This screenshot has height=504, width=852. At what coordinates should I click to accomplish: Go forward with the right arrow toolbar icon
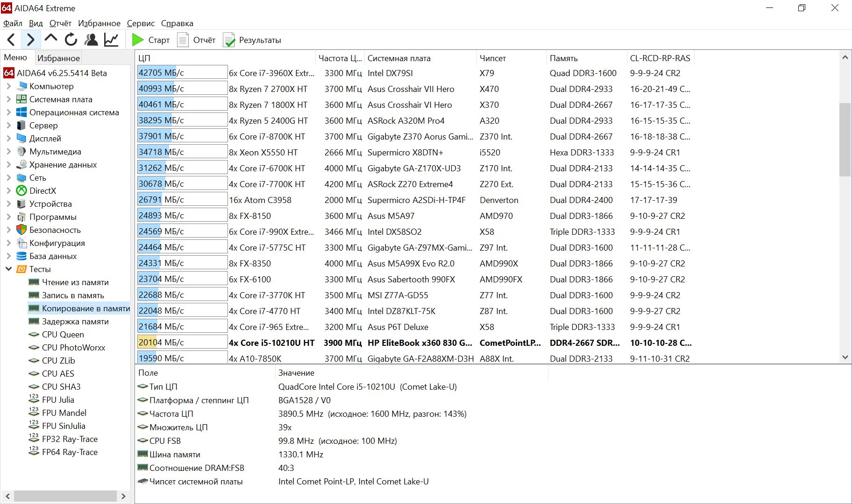click(30, 40)
